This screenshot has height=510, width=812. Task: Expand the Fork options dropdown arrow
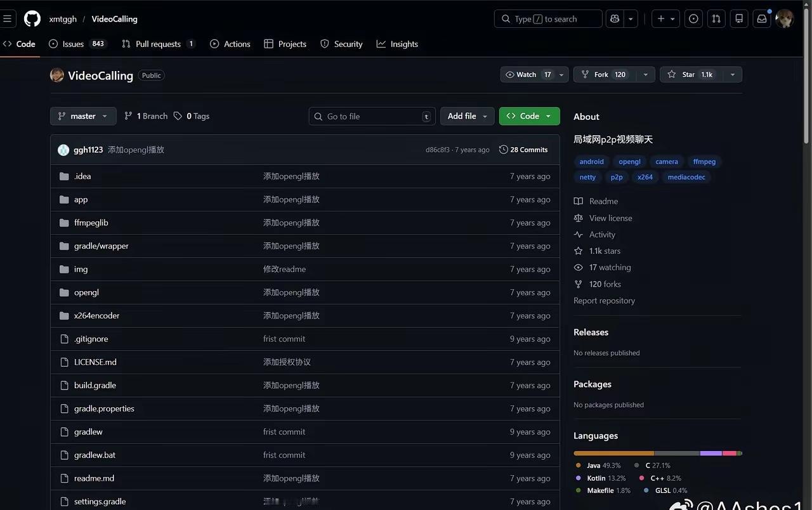(x=646, y=74)
